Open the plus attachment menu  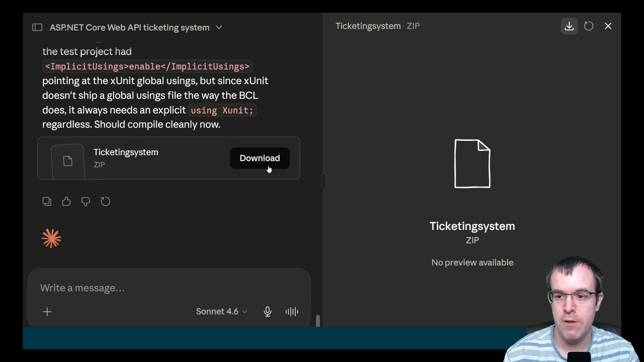coord(47,312)
